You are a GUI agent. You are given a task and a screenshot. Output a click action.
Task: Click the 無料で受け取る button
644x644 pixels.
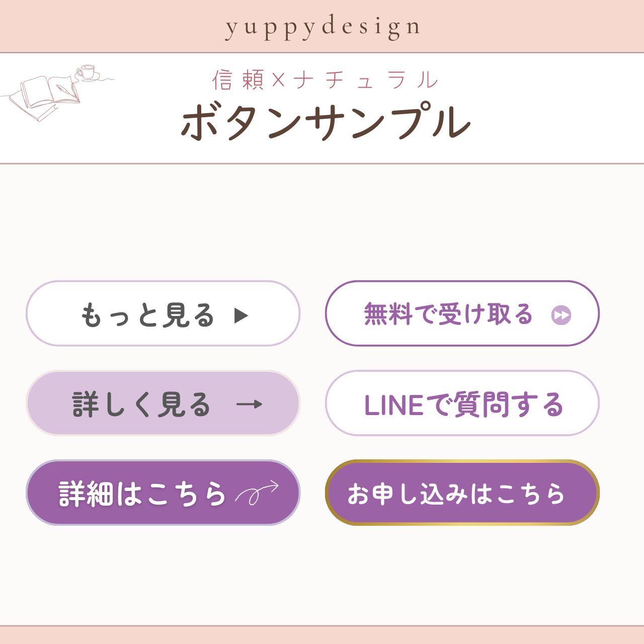coord(462,313)
